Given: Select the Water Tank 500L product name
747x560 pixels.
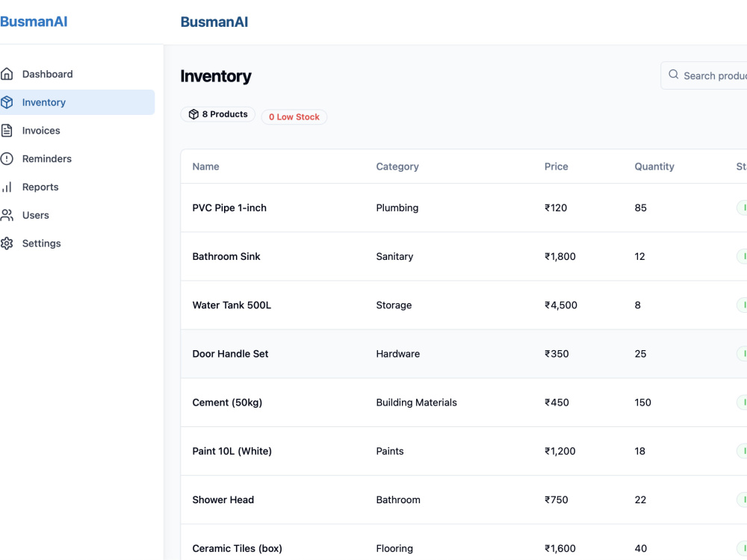Looking at the screenshot, I should pos(232,305).
